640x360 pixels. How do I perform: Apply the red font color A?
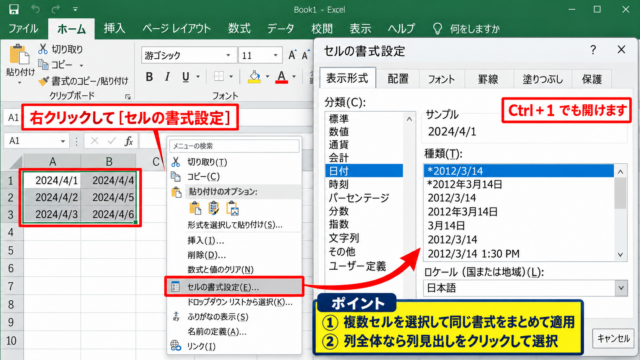click(282, 77)
